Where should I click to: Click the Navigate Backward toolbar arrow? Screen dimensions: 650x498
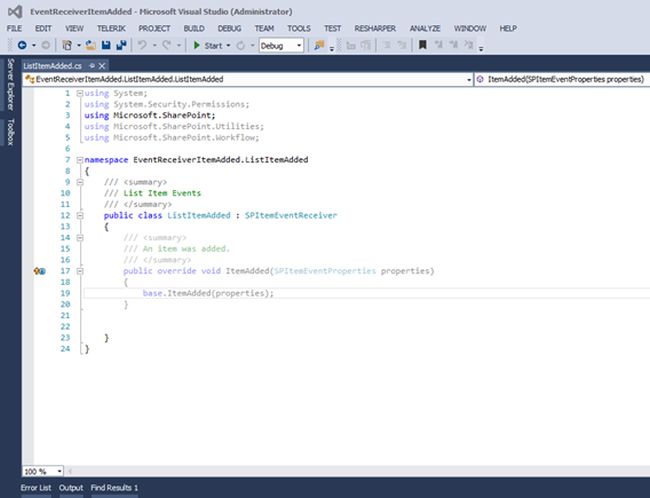click(21, 45)
